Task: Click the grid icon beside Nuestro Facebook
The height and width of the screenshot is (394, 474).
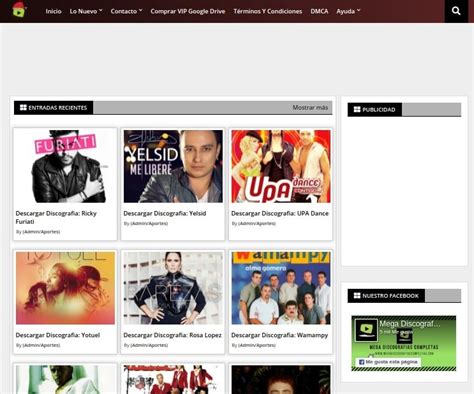Action: (357, 296)
